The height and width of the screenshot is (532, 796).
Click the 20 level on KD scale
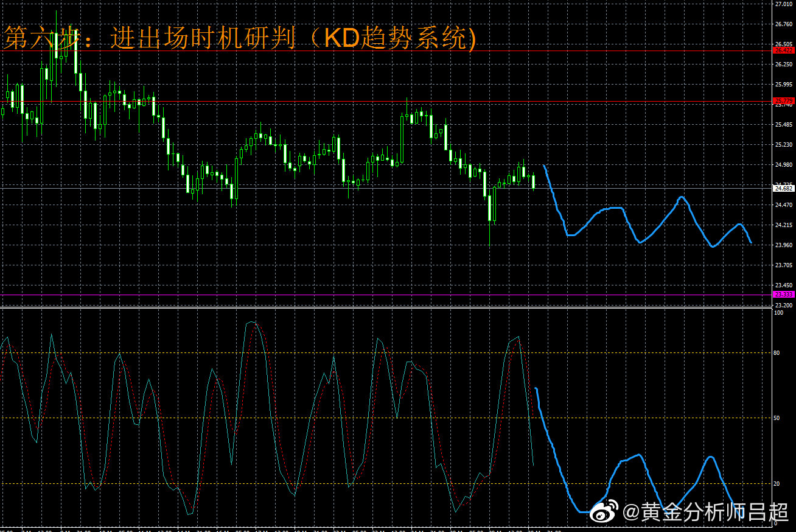pos(776,484)
